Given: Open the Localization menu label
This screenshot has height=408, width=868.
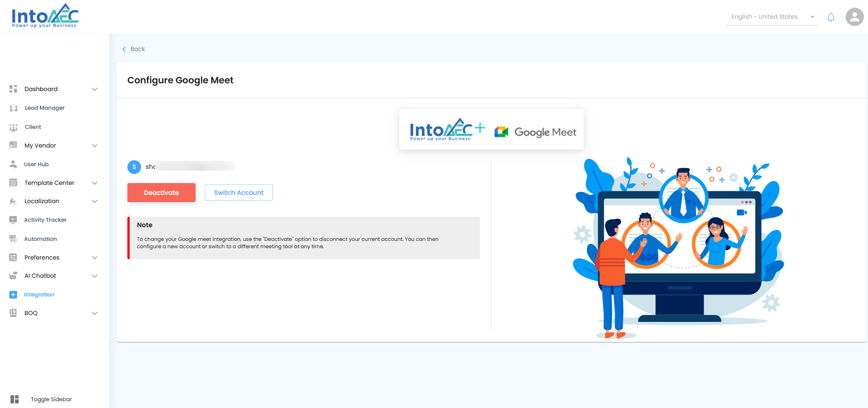Looking at the screenshot, I should tap(42, 201).
